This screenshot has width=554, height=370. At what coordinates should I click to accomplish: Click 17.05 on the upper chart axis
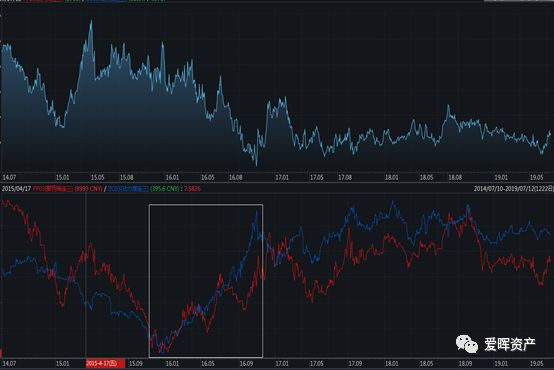coord(317,177)
